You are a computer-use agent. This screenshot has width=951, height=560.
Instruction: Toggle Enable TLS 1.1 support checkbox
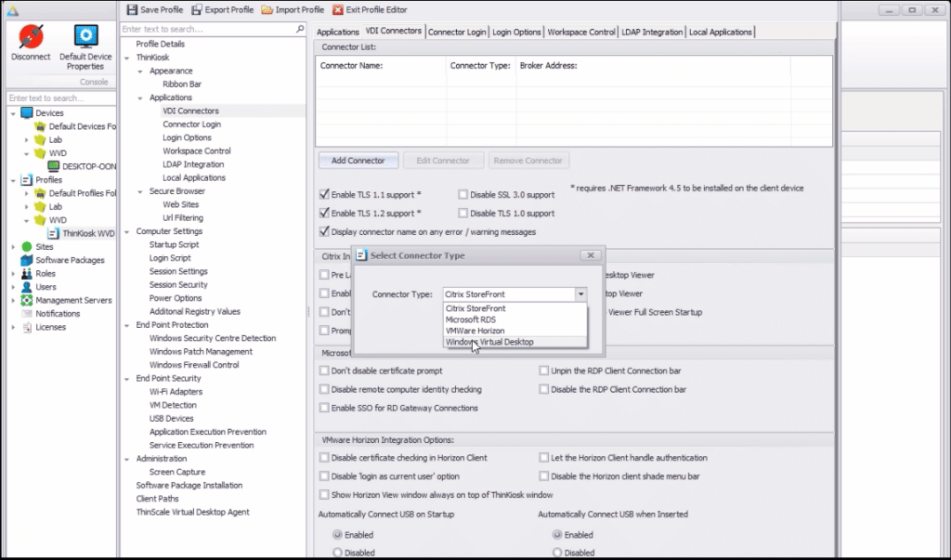(x=324, y=195)
